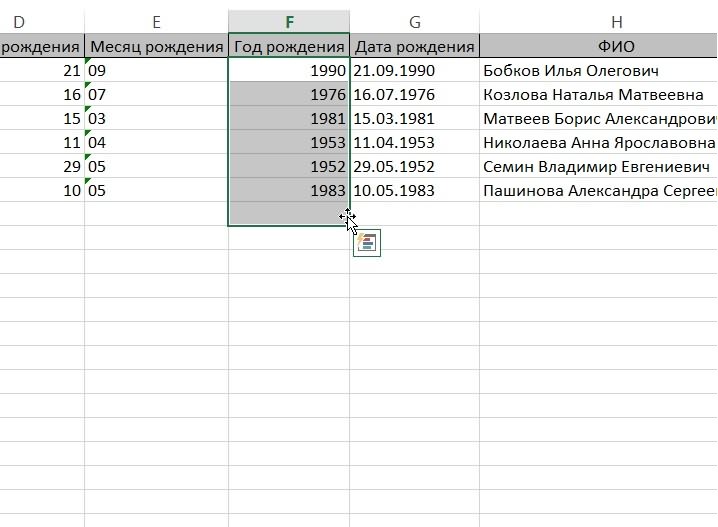Click the 'Дата рождения' header cell
Viewport: 718px width, 527px height.
pos(414,46)
